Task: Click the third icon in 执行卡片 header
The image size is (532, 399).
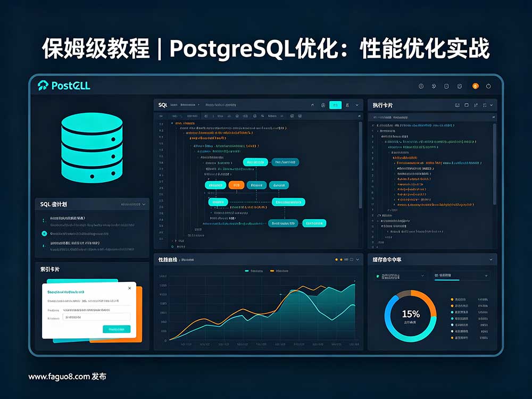Action: [476, 105]
